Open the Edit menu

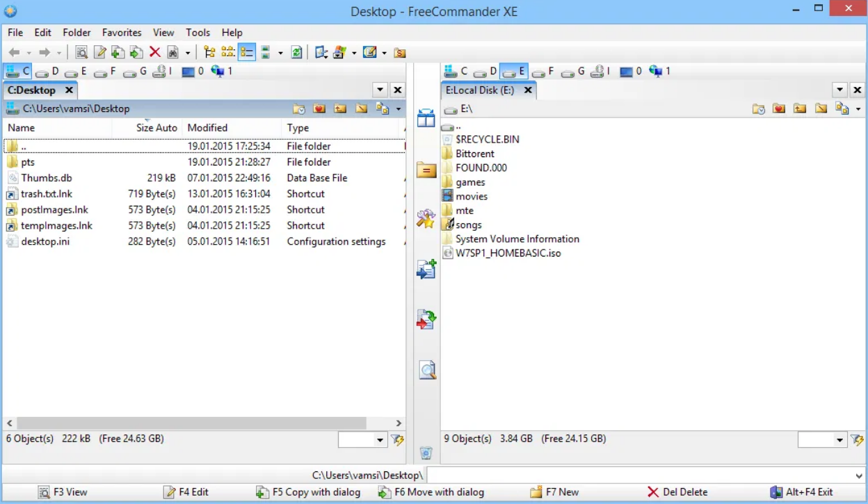click(43, 33)
